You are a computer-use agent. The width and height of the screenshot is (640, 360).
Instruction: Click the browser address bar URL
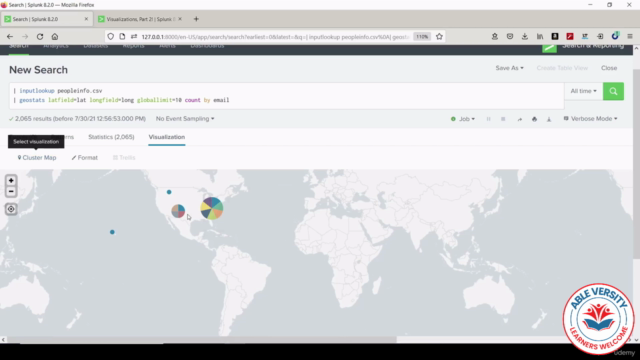click(x=275, y=37)
